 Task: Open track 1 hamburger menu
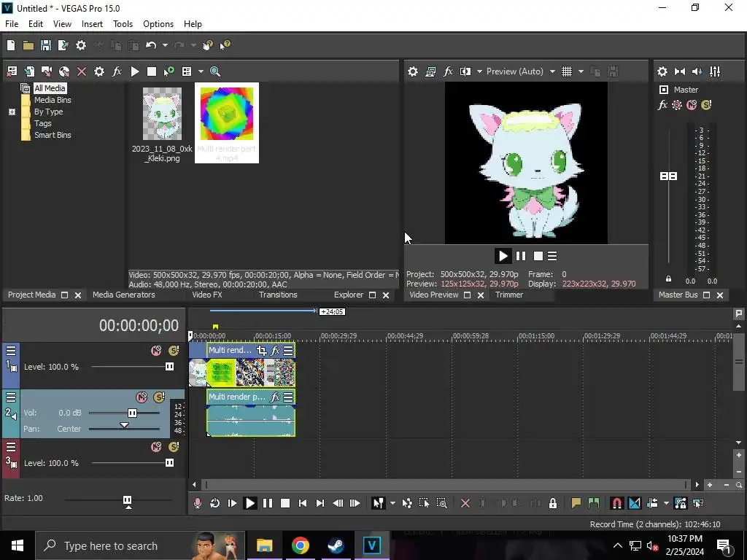tap(11, 351)
